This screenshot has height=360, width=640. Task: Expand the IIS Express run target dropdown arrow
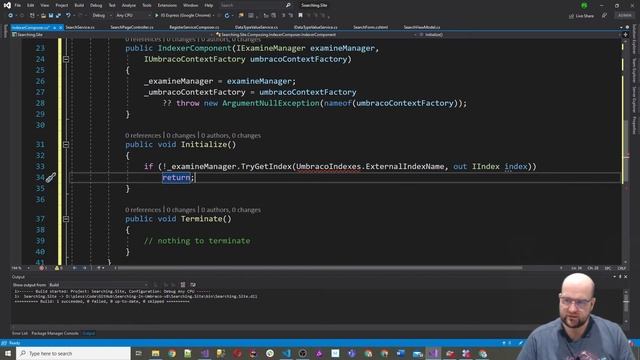(x=214, y=16)
